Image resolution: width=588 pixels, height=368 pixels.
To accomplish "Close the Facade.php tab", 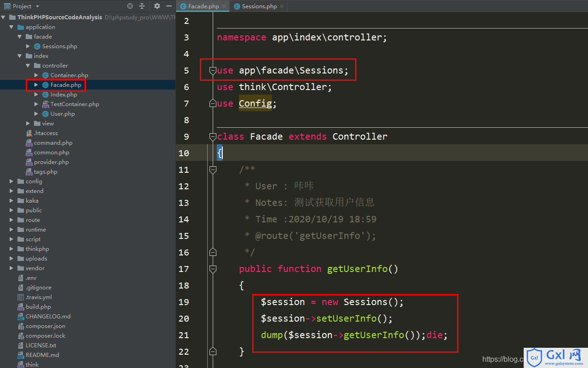I will tap(224, 6).
